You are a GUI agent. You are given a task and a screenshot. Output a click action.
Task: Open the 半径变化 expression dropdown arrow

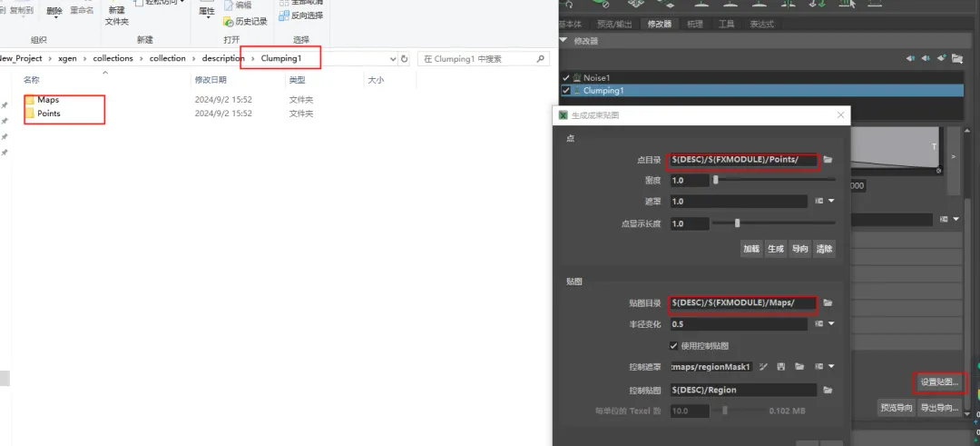[x=830, y=324]
